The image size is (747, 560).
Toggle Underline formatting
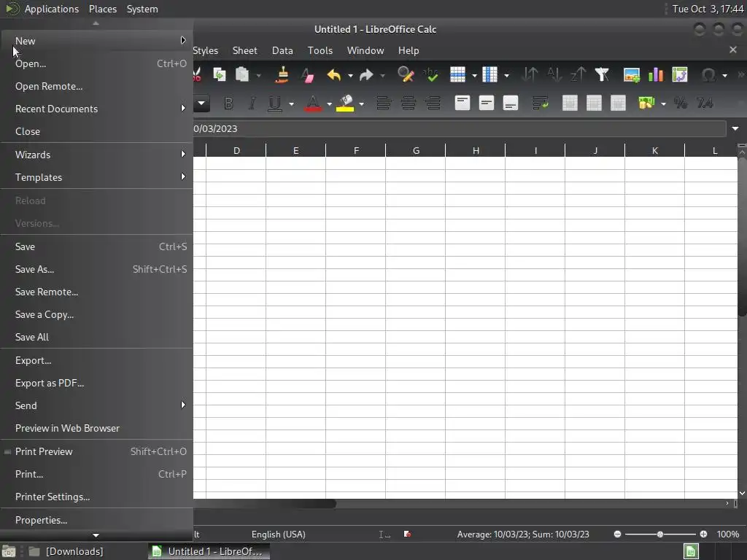275,104
